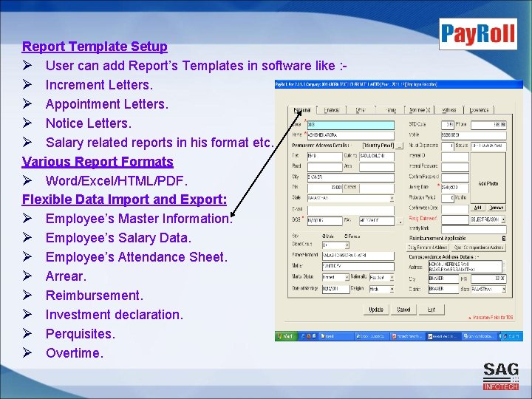
Task: Click the Internal Password field
Action: pos(455,166)
